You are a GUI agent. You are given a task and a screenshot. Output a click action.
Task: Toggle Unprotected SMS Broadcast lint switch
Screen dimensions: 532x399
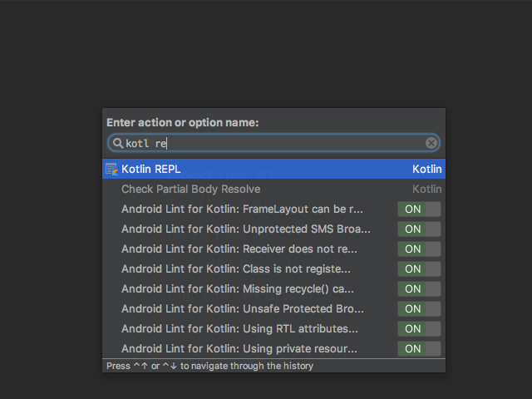coord(419,229)
